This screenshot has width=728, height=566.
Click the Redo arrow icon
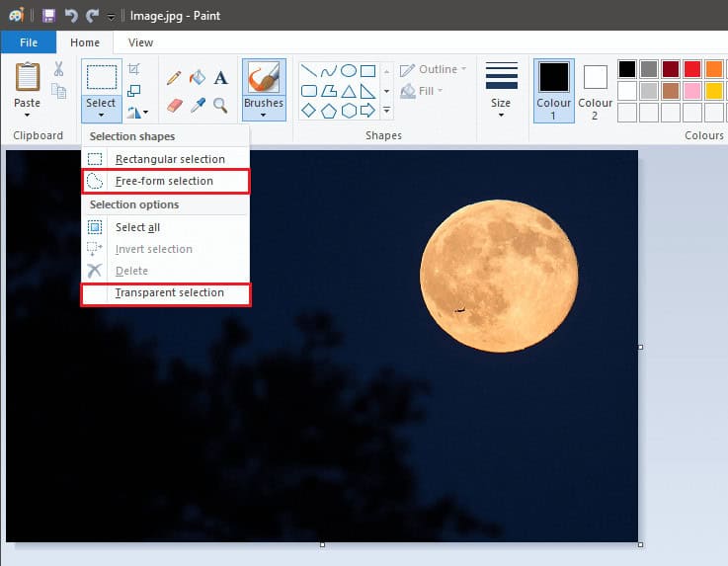(93, 16)
